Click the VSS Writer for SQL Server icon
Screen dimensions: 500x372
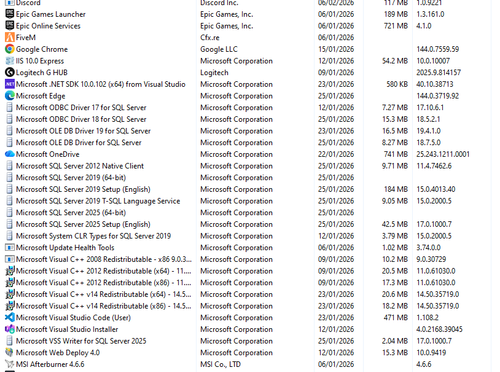tap(10, 341)
